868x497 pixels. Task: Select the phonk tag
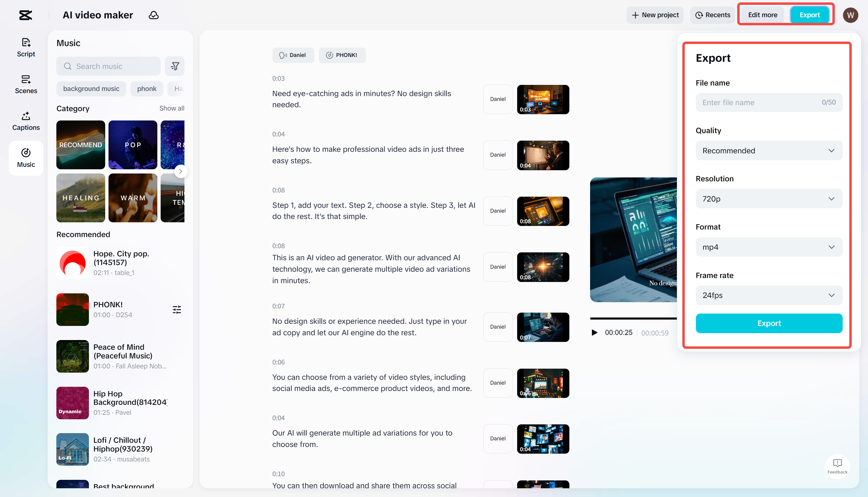pos(146,89)
